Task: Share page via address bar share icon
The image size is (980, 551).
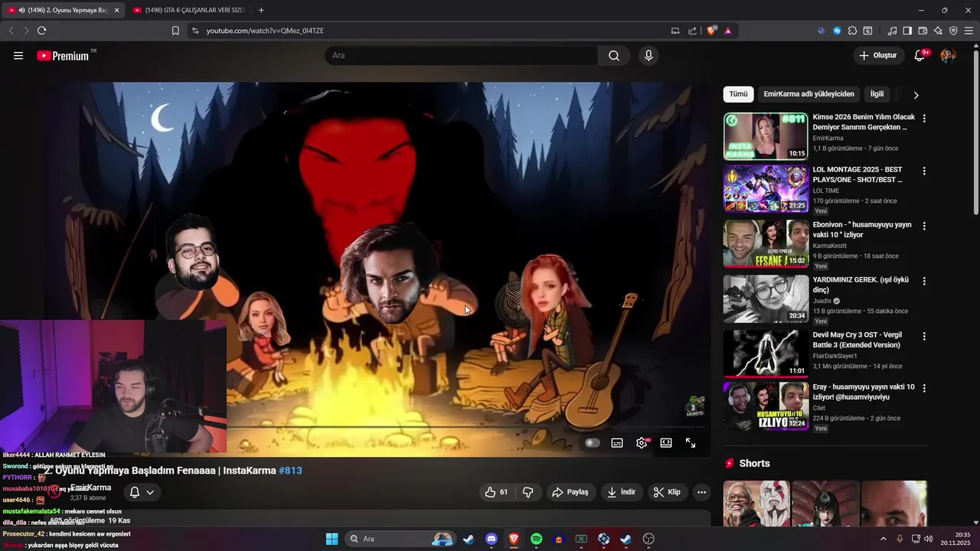Action: (x=693, y=31)
